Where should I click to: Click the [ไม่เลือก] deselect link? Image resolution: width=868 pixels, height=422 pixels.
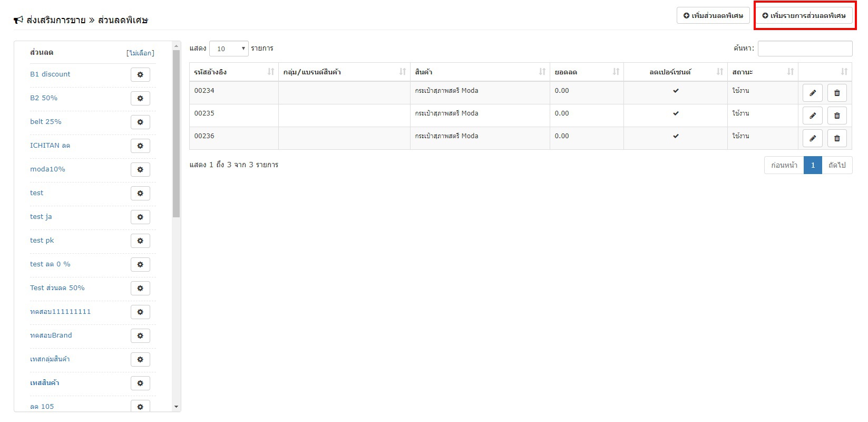click(140, 53)
